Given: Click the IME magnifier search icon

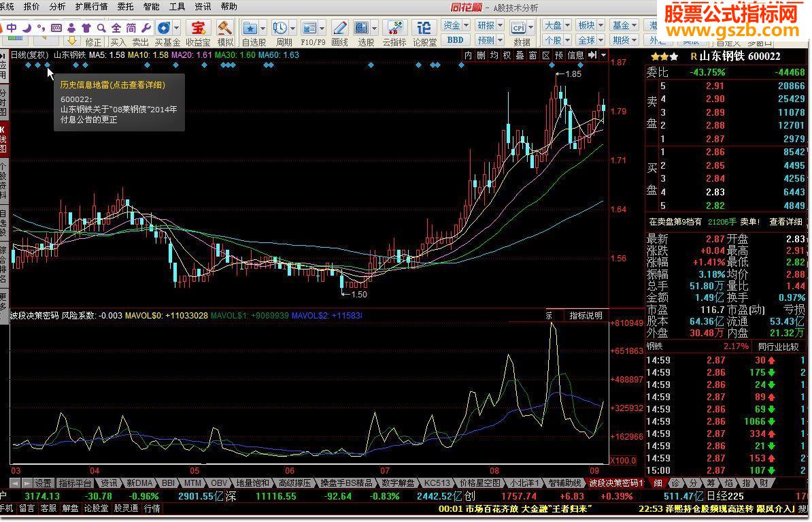Looking at the screenshot, I should pos(101,27).
